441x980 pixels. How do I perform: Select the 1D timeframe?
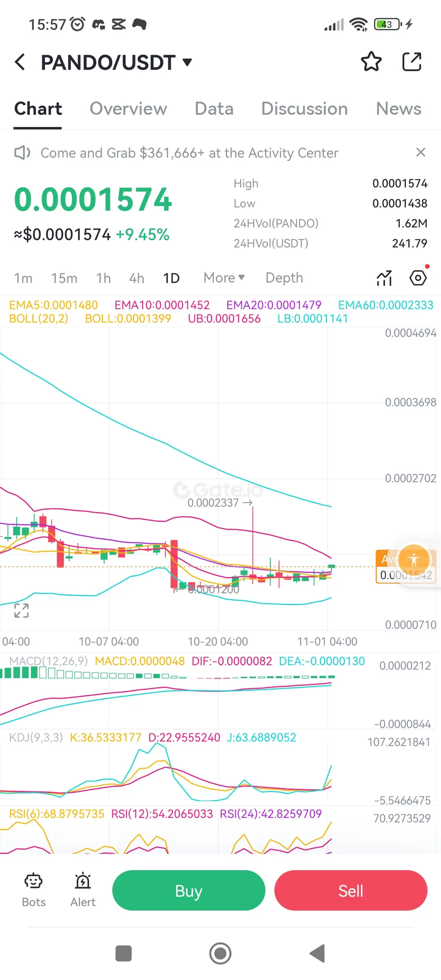[x=171, y=278]
